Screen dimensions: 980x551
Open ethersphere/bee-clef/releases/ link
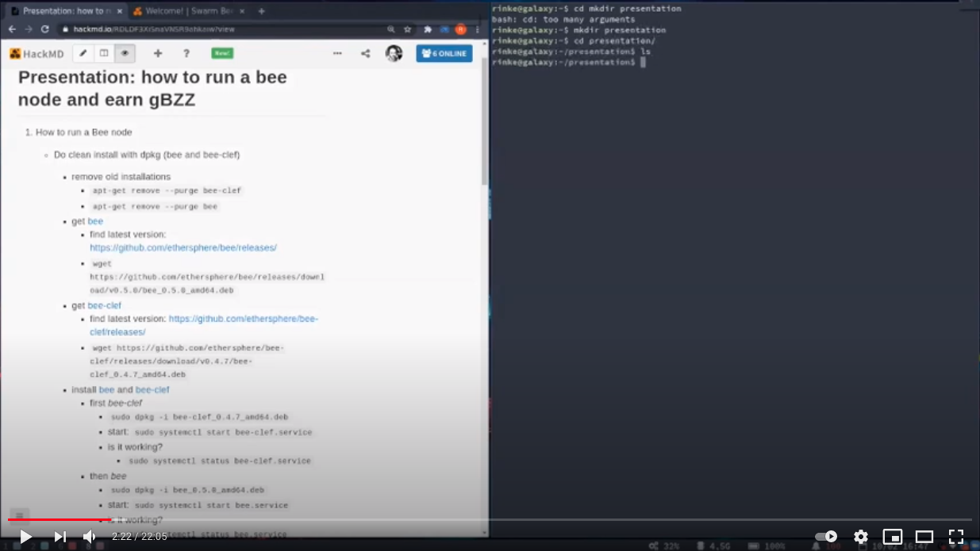coord(204,325)
